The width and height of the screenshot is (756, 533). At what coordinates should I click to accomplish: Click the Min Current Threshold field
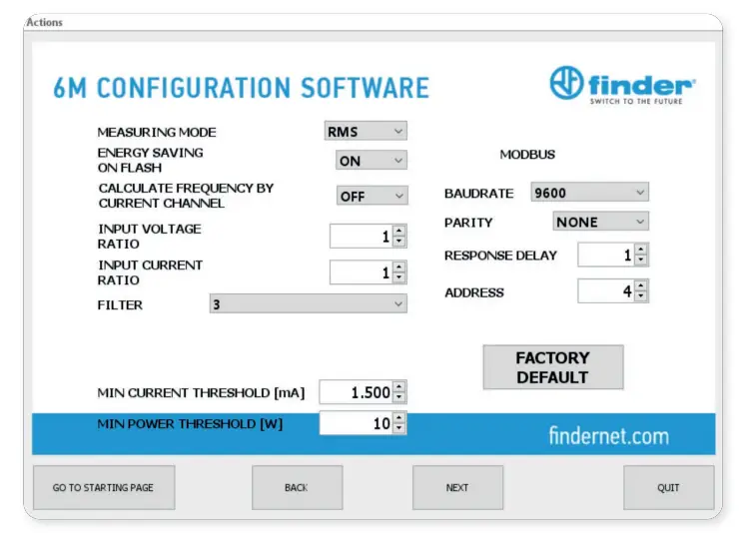click(356, 392)
